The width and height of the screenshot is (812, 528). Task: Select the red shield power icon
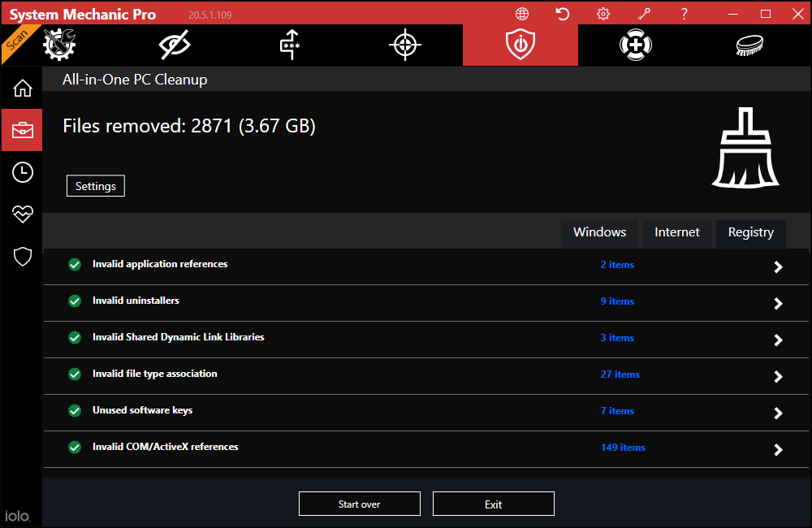pyautogui.click(x=520, y=45)
